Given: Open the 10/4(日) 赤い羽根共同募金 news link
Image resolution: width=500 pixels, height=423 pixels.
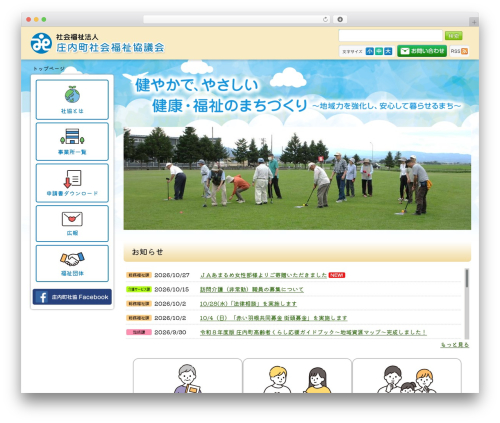Looking at the screenshot, I should (x=273, y=318).
